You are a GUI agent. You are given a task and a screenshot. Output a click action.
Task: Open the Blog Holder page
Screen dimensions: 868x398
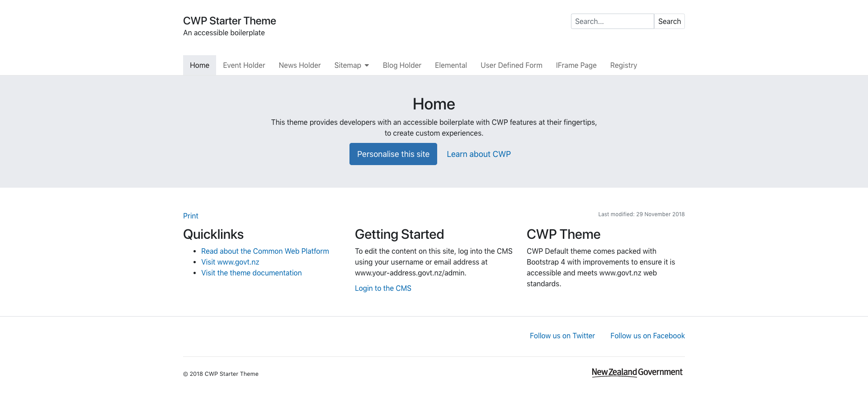402,65
